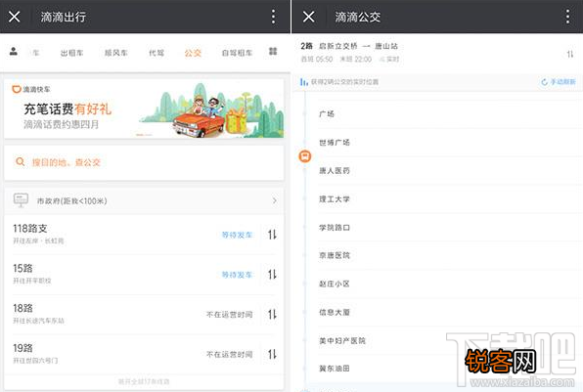This screenshot has height=392, width=583.
Task: Open the three-dot menu in 滴滴出行
Action: 273,17
